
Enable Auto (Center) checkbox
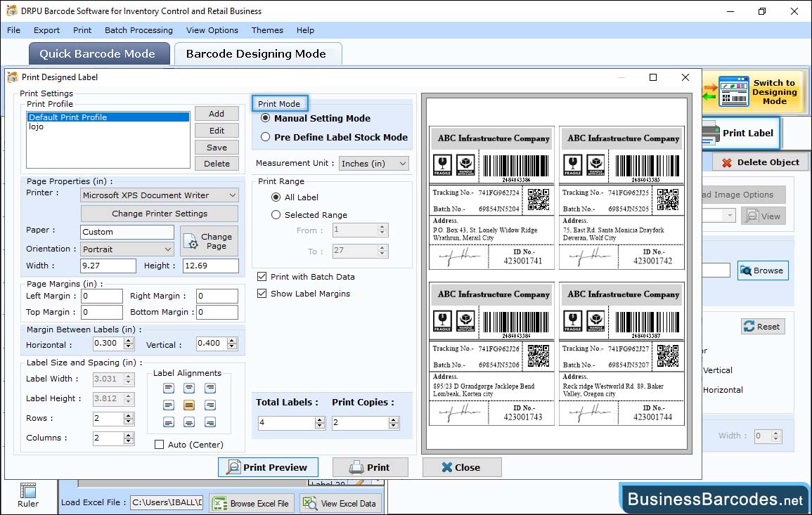coord(160,444)
